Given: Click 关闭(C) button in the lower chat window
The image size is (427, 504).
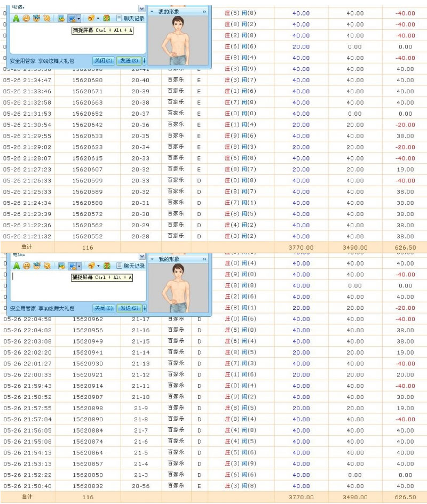Looking at the screenshot, I should tap(104, 308).
